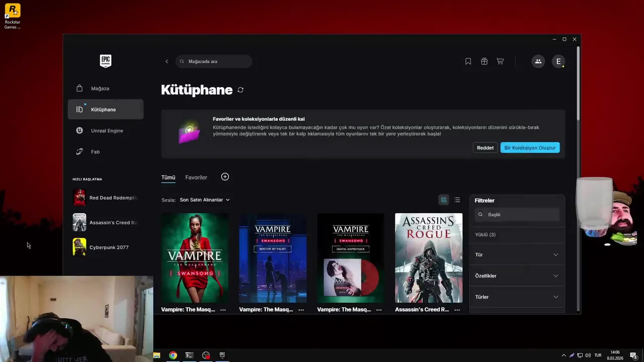This screenshot has height=362, width=644.
Task: Show hidden system tray icons
Action: 563,355
